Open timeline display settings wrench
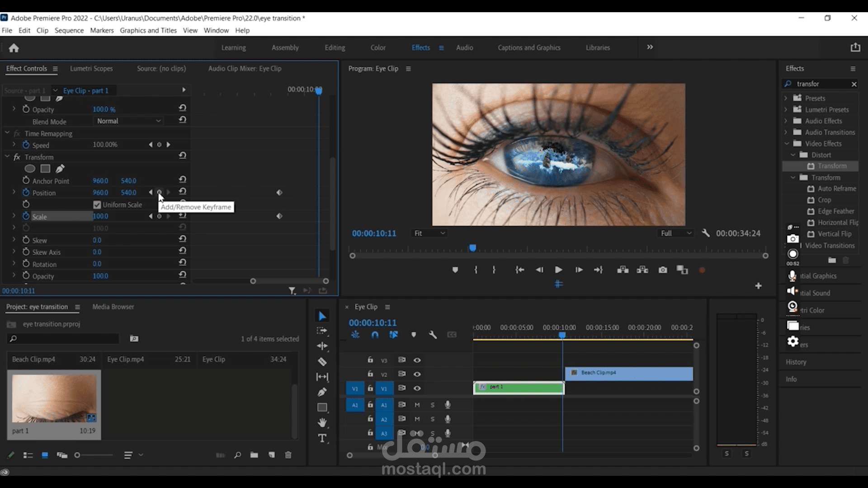Viewport: 868px width, 488px height. 433,335
